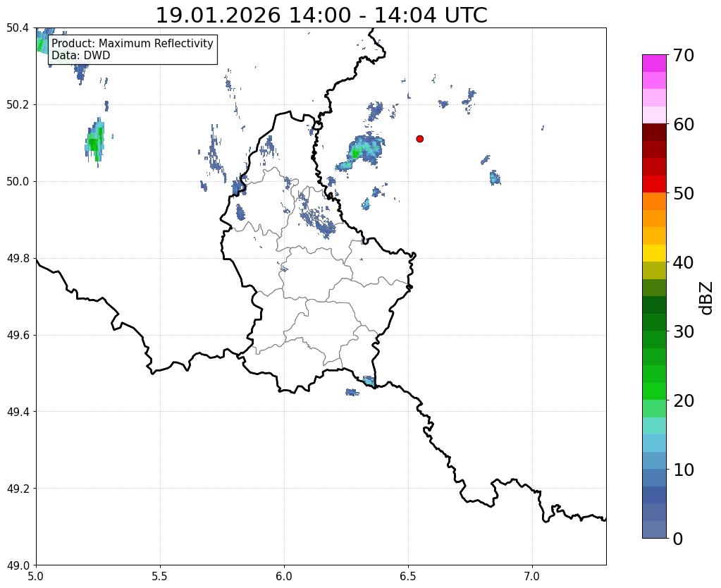Click the yellow colorbar swatch above 40
The width and height of the screenshot is (721, 588).
[x=654, y=253]
